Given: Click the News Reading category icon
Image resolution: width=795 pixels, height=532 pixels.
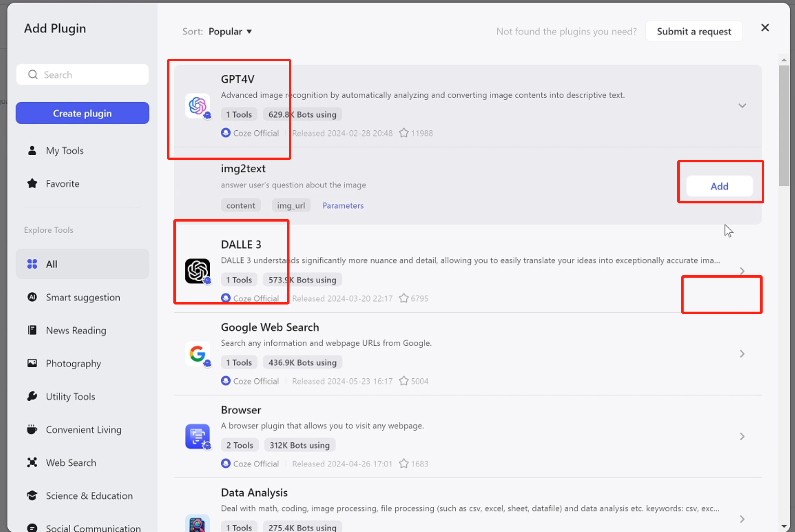Looking at the screenshot, I should click(x=32, y=330).
